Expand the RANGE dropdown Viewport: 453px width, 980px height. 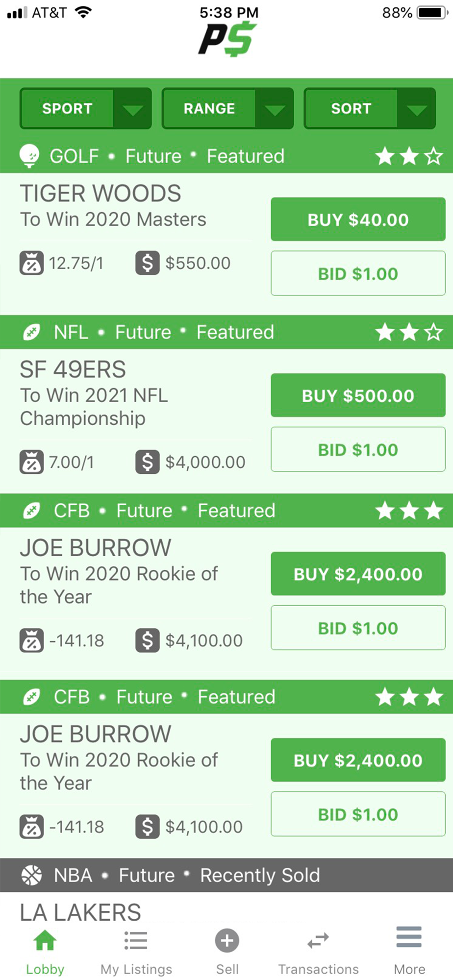[227, 109]
